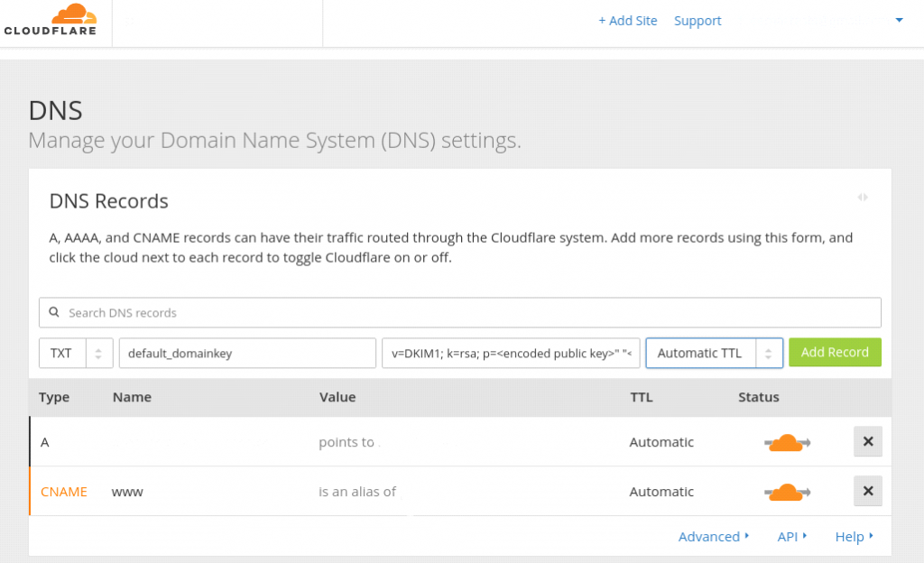
Task: Collapse DNS Records panel using arrows icon
Action: coord(863,198)
